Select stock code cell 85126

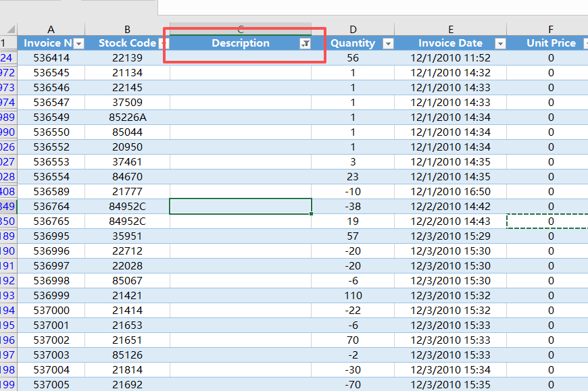(127, 355)
